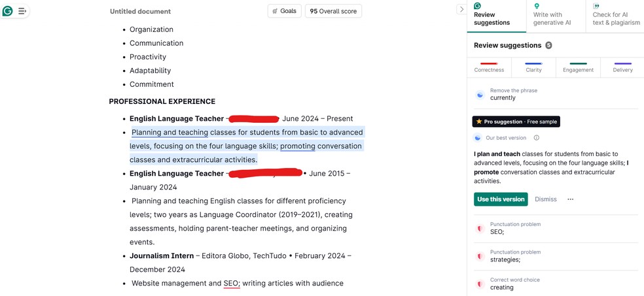Open more options ellipsis next to Dismiss
The width and height of the screenshot is (644, 296).
tap(570, 199)
